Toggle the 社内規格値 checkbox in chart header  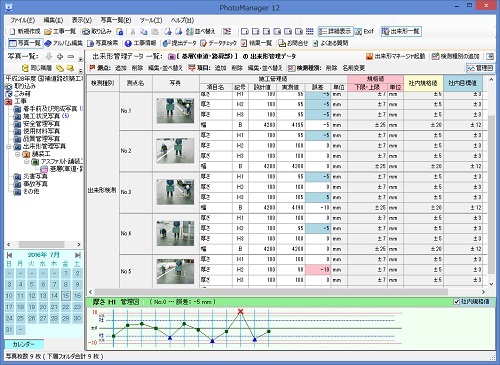(x=457, y=302)
